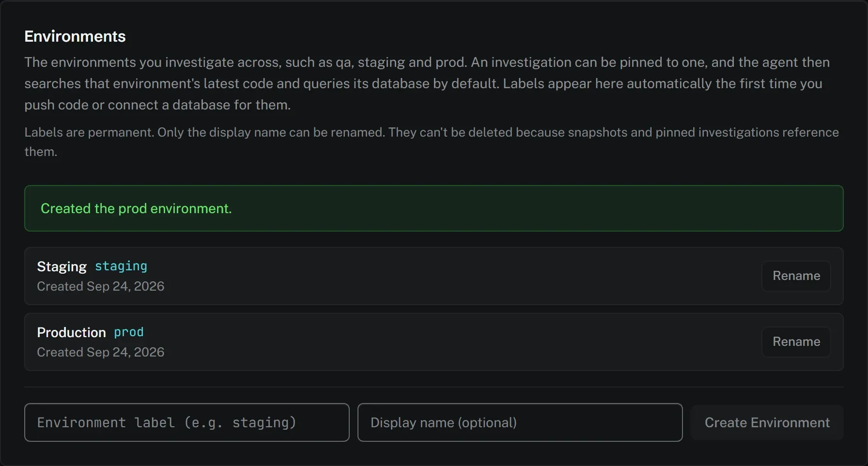Screen dimensions: 868x466
Task: Rename the Production environment
Action: coord(796,342)
